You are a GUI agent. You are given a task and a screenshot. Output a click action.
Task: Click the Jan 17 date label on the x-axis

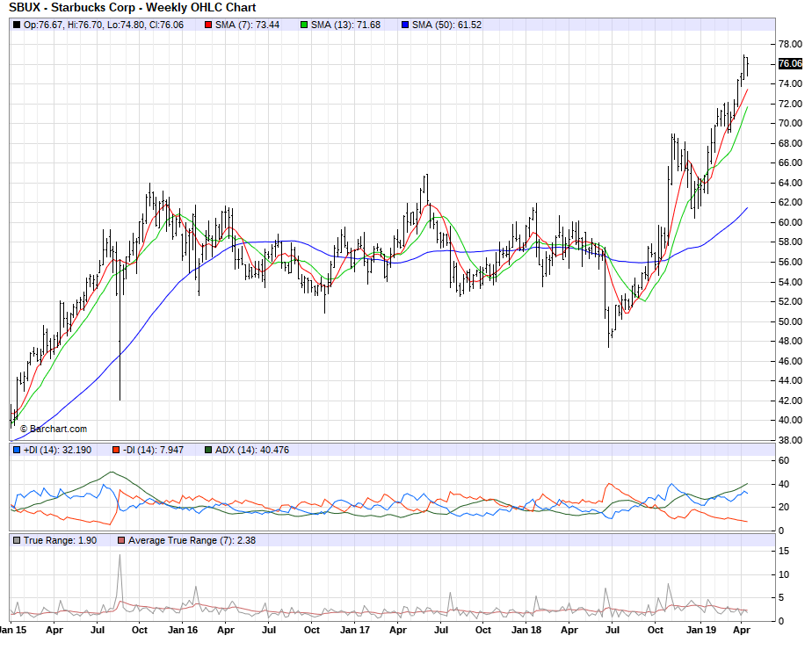point(354,630)
